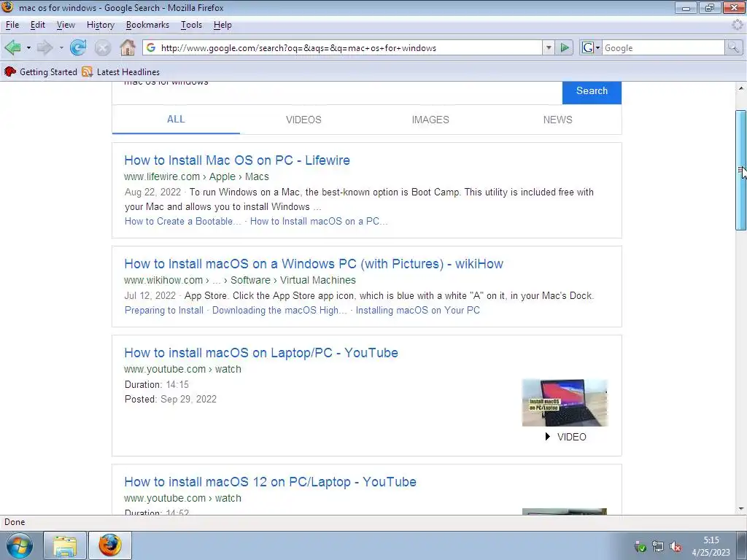Open the How to Install macOS on a PC sublink
Viewport: 747px width, 560px height.
point(319,222)
